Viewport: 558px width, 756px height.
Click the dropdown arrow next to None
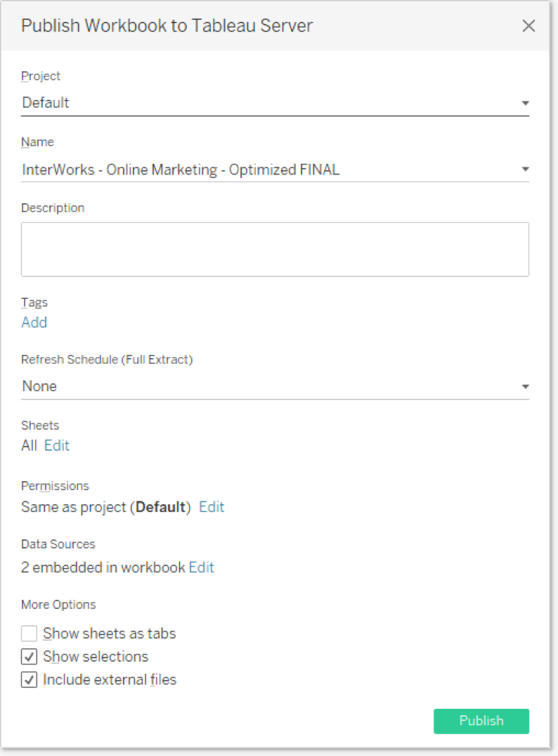pos(524,385)
